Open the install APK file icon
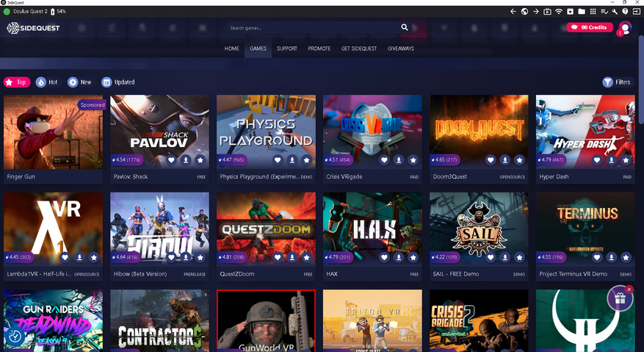Viewport: 644px width, 352px height. coord(570,12)
